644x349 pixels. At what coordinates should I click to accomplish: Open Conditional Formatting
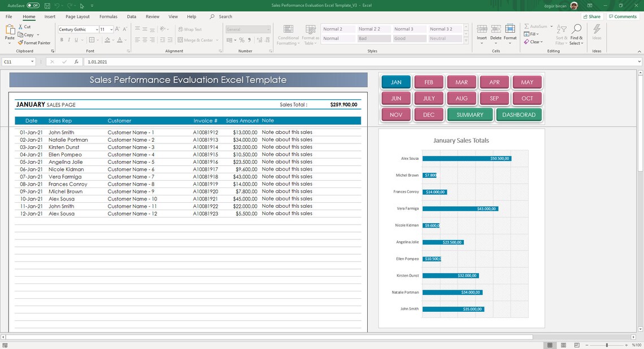288,34
